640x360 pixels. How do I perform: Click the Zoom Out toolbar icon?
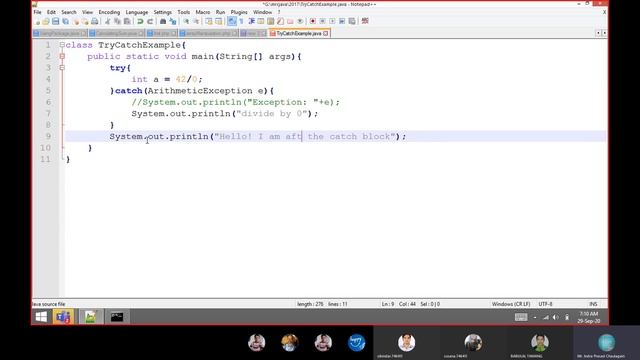(x=196, y=21)
